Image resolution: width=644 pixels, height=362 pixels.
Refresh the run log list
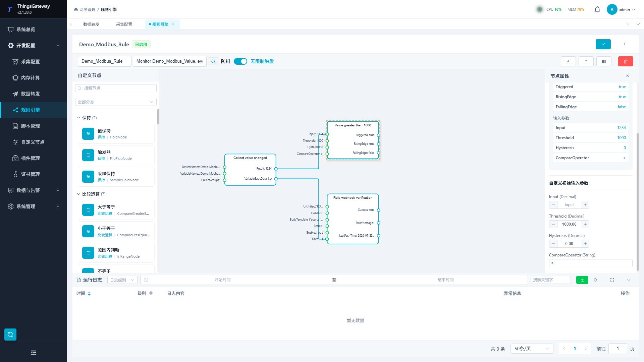pyautogui.click(x=595, y=280)
